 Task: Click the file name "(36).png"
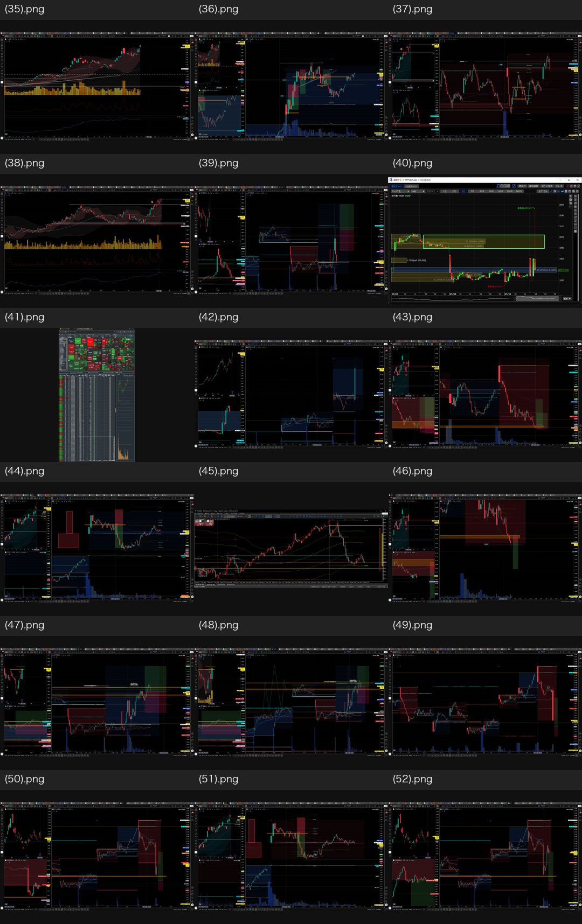point(219,9)
